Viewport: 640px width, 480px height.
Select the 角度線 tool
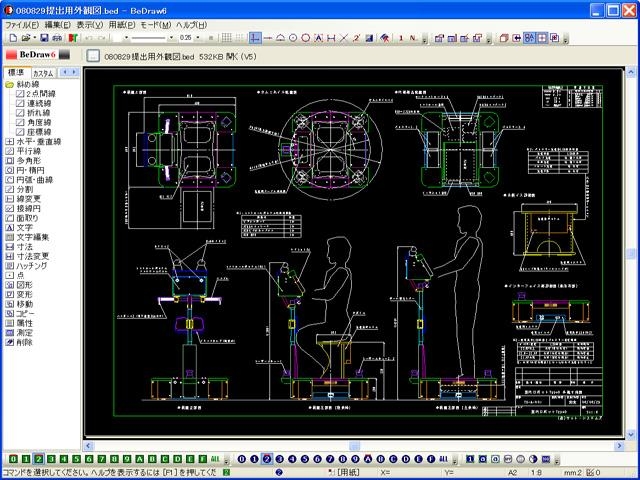[x=33, y=122]
